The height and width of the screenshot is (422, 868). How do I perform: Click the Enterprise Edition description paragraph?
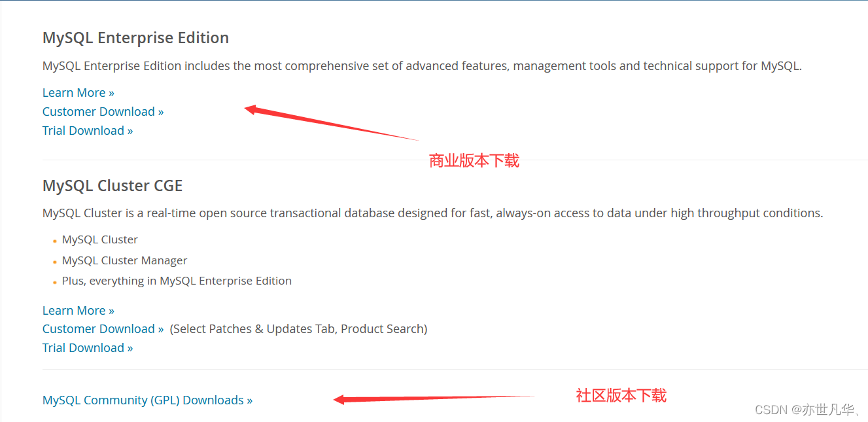[422, 65]
